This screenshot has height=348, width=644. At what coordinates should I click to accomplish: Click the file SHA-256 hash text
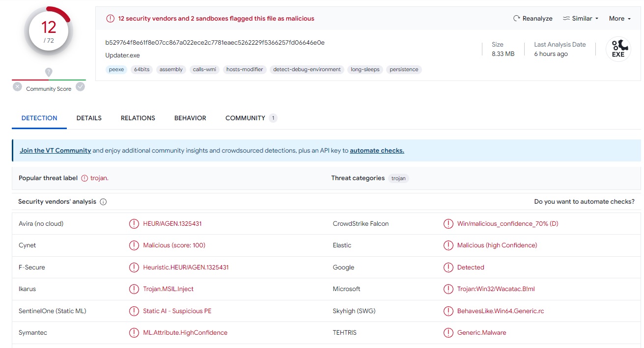pos(215,43)
